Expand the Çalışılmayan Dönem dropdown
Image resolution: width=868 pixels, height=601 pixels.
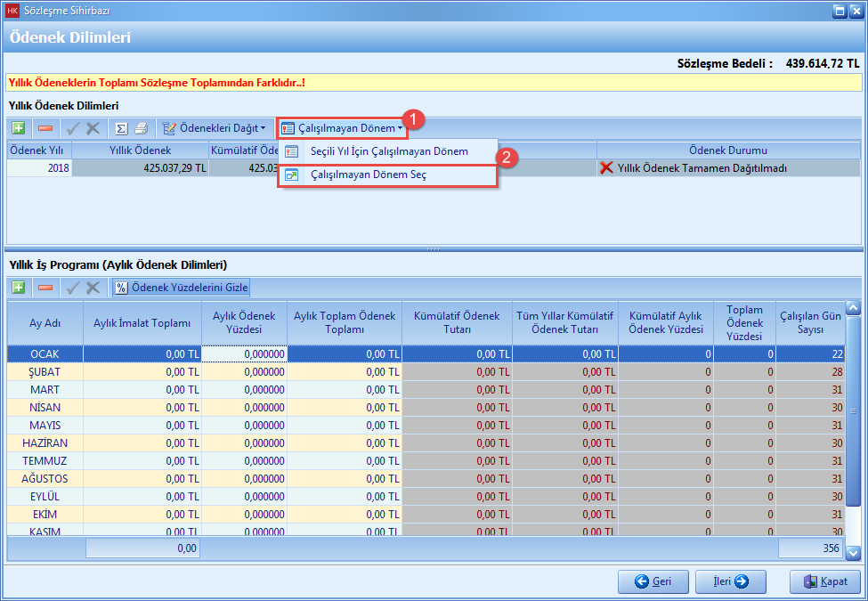[342, 128]
